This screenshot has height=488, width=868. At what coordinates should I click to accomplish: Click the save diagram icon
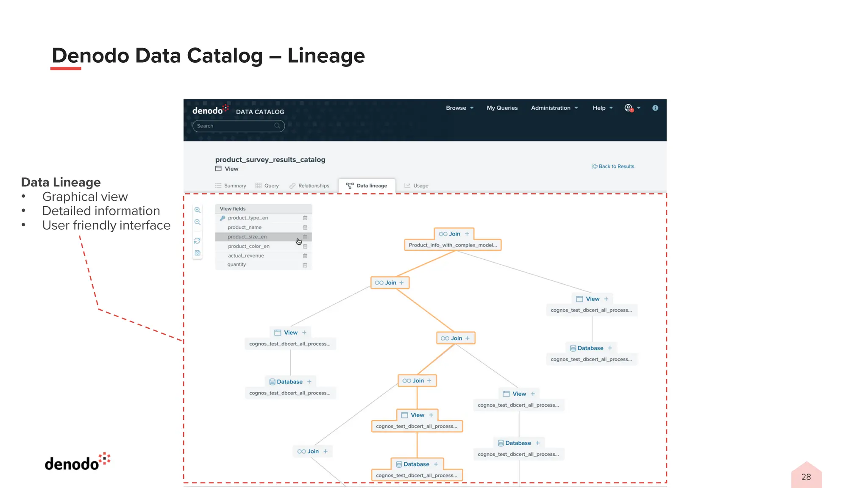point(198,253)
